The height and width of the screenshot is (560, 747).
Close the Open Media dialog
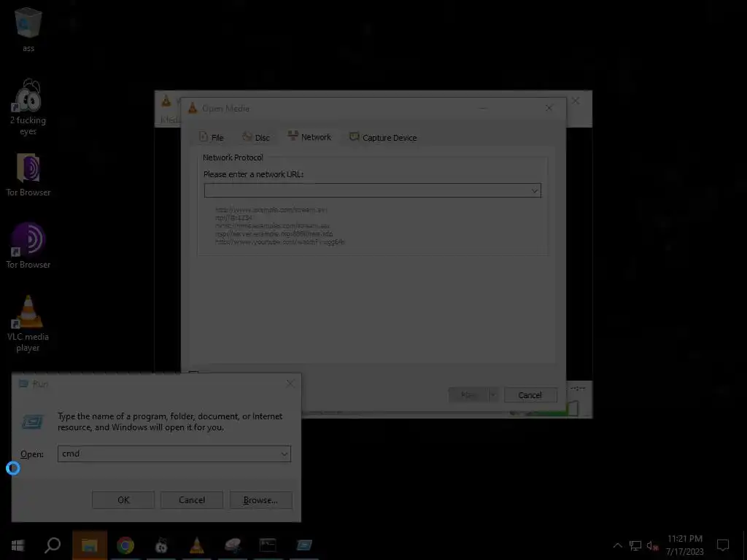[x=549, y=108]
